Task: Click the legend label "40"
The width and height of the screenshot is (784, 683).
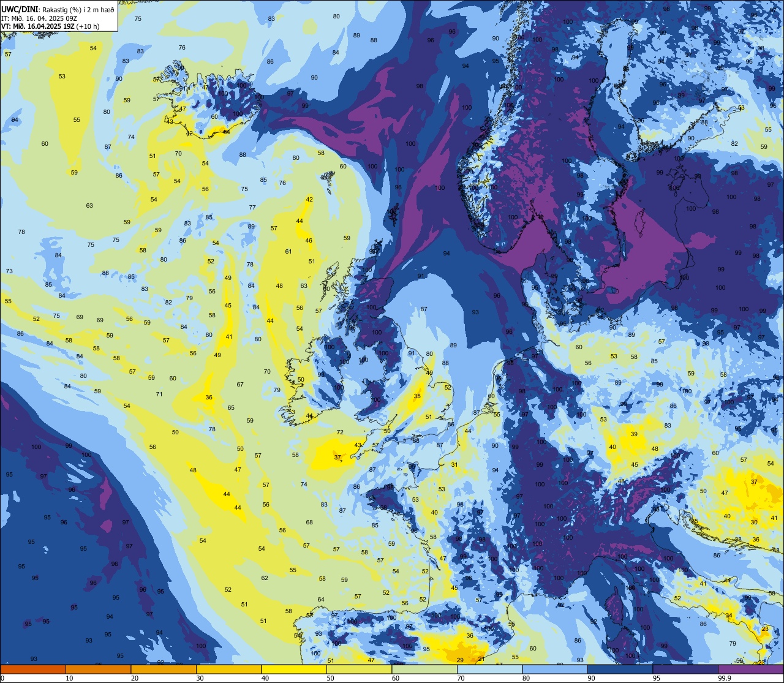Action: [265, 678]
